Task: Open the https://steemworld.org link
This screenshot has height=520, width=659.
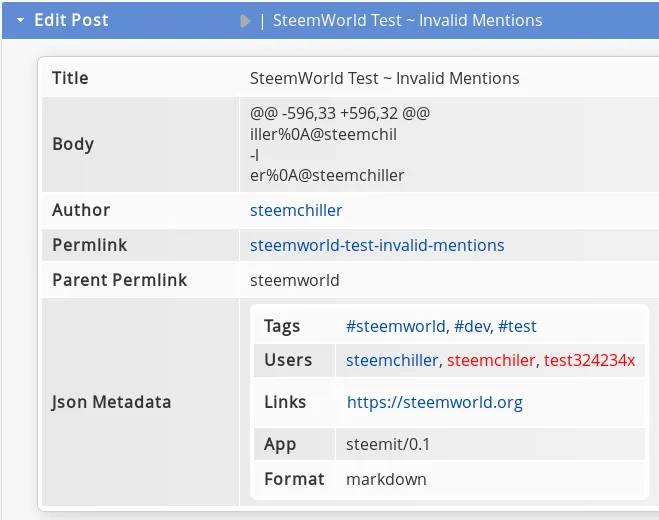Action: point(435,402)
